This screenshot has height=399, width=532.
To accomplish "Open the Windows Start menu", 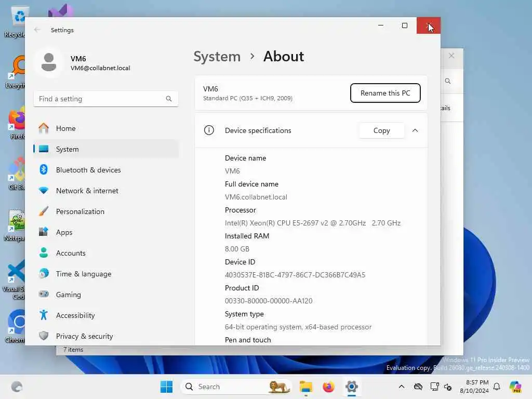I will 166,387.
